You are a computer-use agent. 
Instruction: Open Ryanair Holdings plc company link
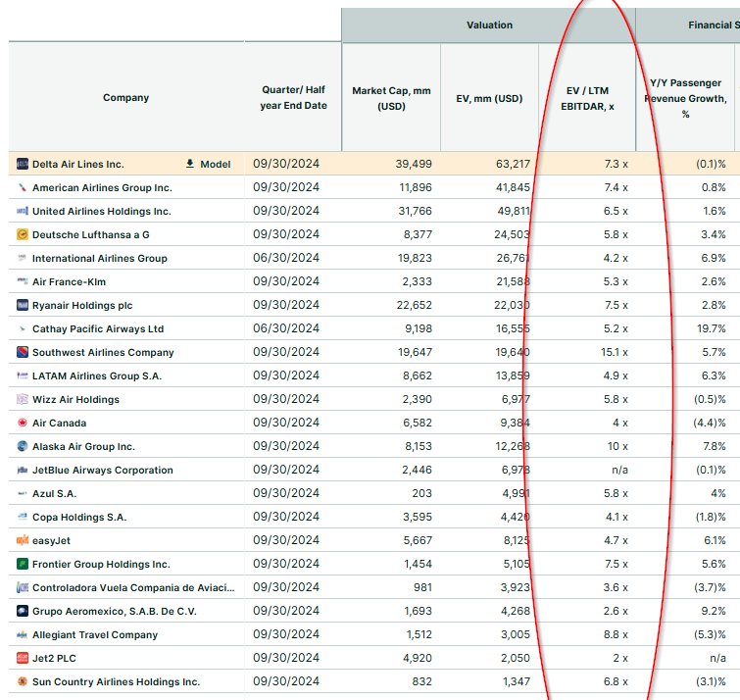point(82,306)
